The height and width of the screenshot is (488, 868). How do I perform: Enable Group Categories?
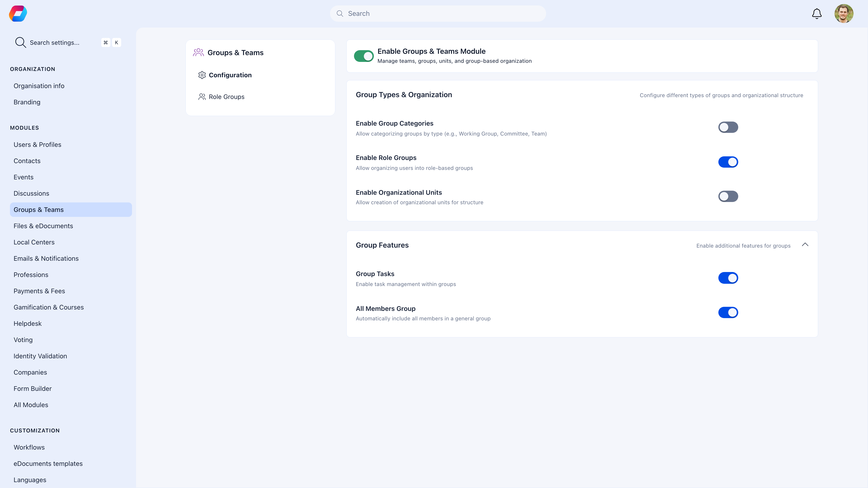728,127
